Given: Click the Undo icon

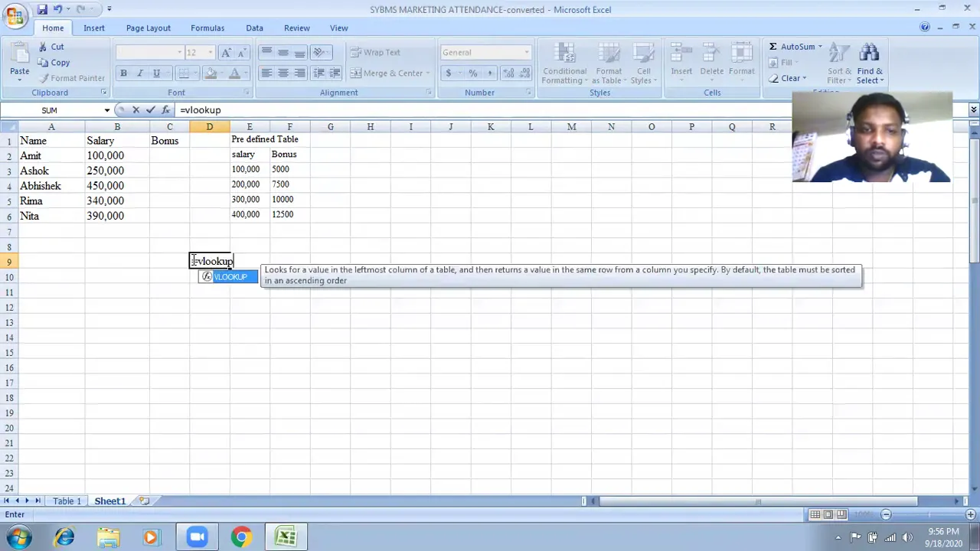Looking at the screenshot, I should pos(58,9).
